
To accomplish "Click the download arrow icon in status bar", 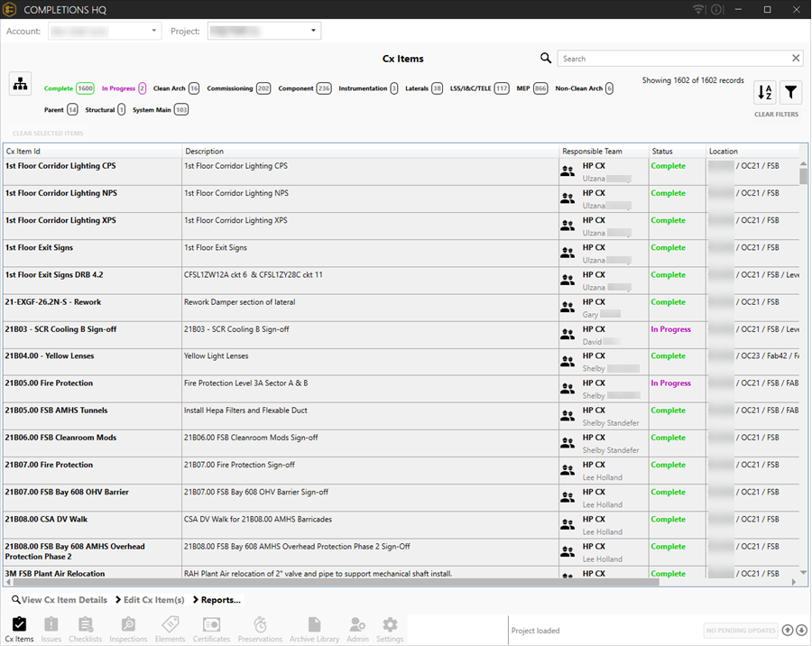I will (x=801, y=631).
